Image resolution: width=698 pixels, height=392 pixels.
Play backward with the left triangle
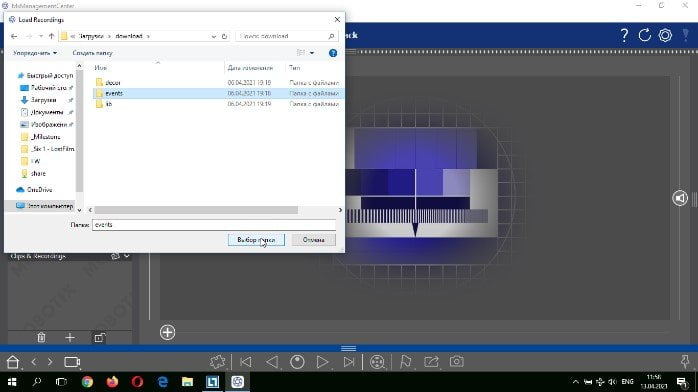(272, 362)
